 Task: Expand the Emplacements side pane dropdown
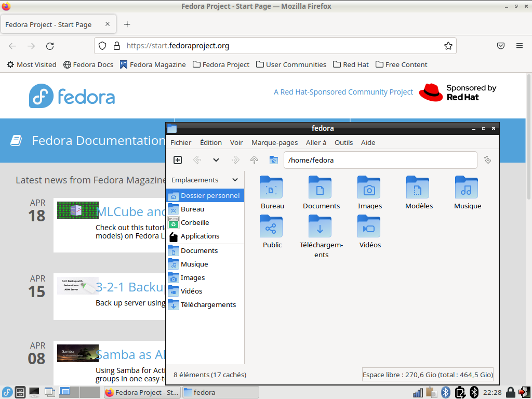click(235, 180)
